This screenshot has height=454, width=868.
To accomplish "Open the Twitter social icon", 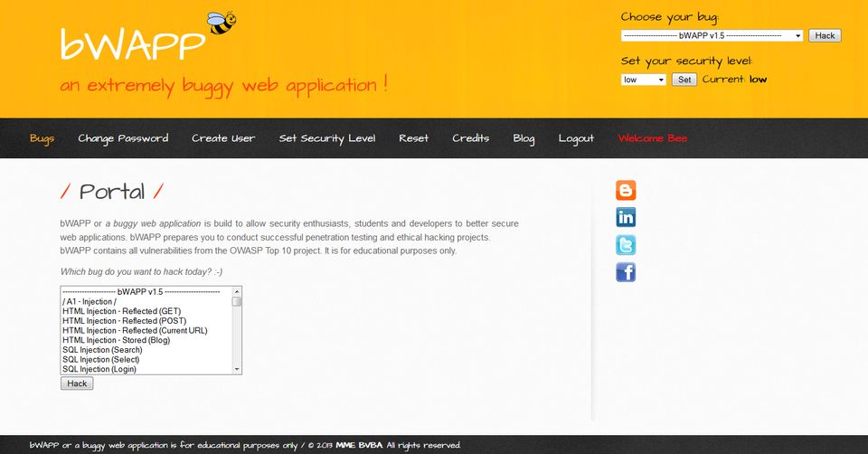I will click(x=626, y=244).
